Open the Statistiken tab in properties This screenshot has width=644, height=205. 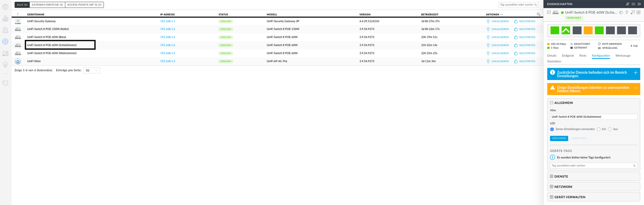coord(554,61)
